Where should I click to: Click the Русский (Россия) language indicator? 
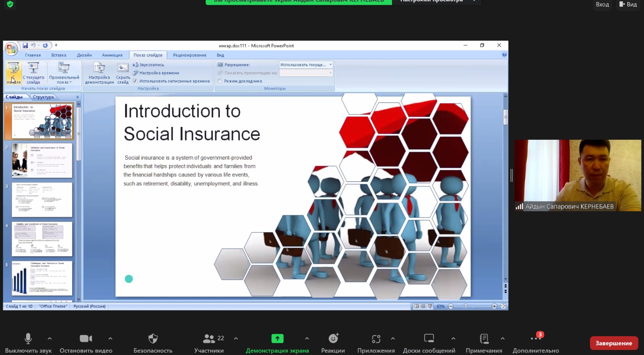click(x=89, y=306)
